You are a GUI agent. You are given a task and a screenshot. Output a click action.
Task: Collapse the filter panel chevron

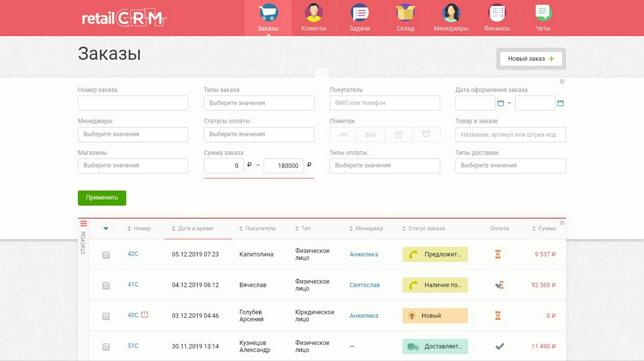tap(322, 73)
